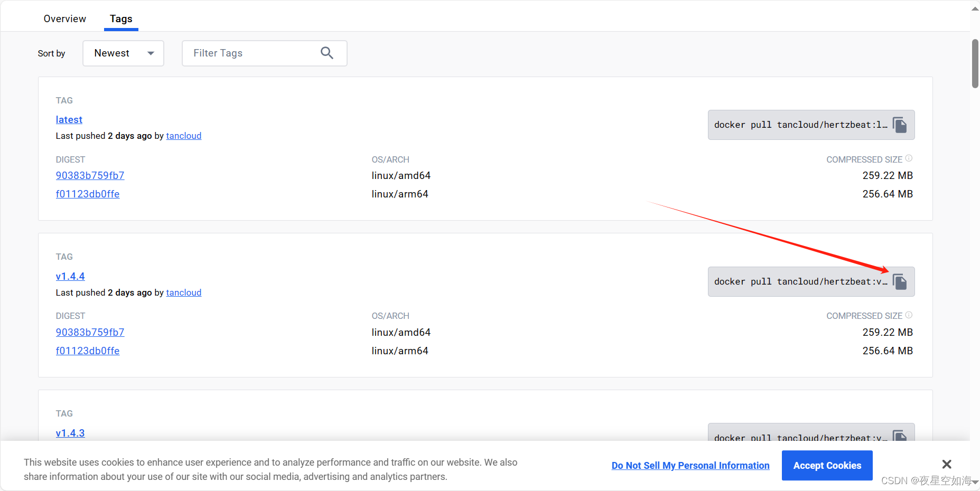Open digest 90383b759fb7 for latest tag

click(90, 175)
